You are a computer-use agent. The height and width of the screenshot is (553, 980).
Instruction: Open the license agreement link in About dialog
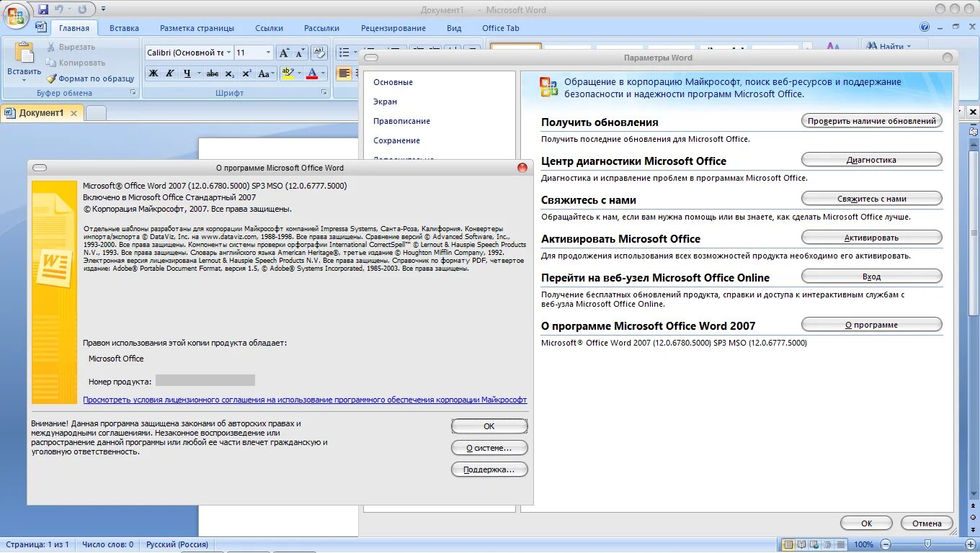pyautogui.click(x=305, y=400)
